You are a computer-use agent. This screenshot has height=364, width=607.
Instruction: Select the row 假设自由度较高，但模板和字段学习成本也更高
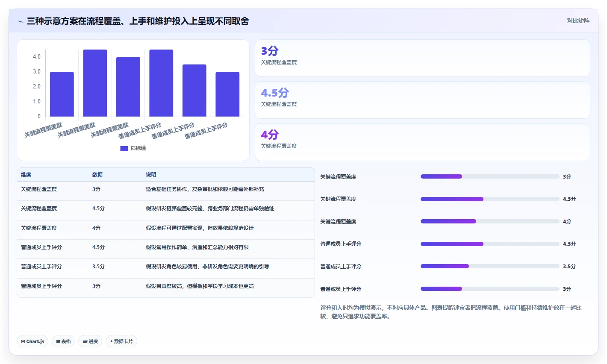click(x=166, y=288)
